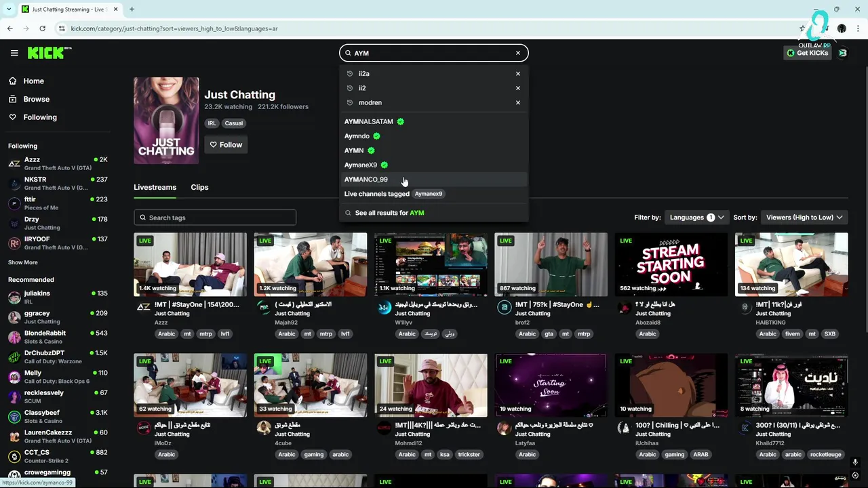Open the bro12 channel avatar
The width and height of the screenshot is (868, 488).
click(504, 308)
